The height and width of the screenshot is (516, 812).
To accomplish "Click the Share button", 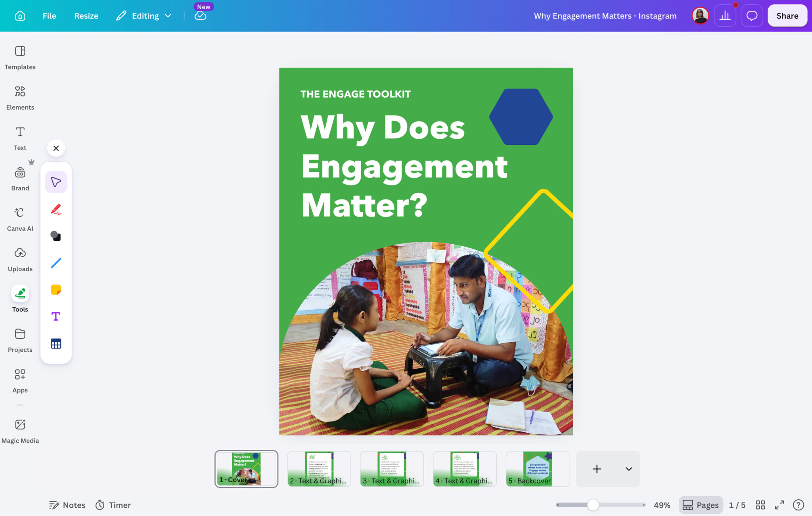I will 787,16.
